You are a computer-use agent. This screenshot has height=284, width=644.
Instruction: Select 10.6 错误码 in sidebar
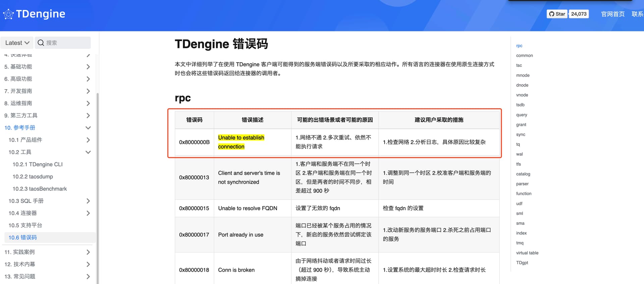click(x=23, y=238)
